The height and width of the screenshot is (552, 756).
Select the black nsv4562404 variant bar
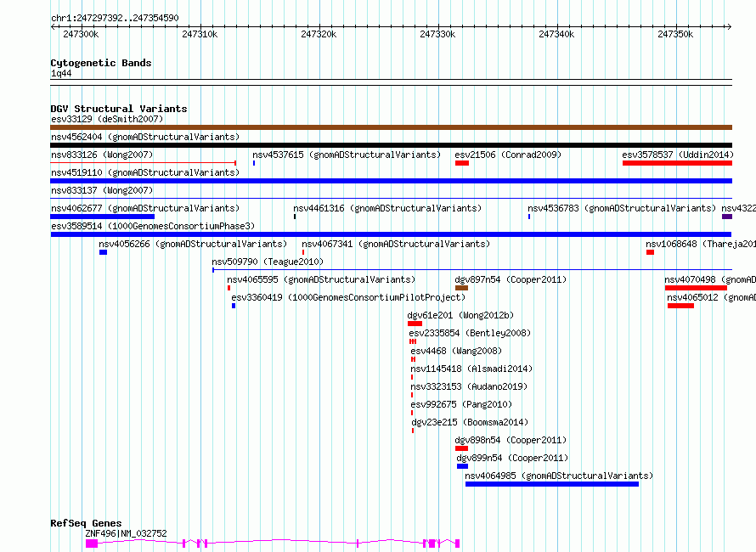pyautogui.click(x=391, y=145)
